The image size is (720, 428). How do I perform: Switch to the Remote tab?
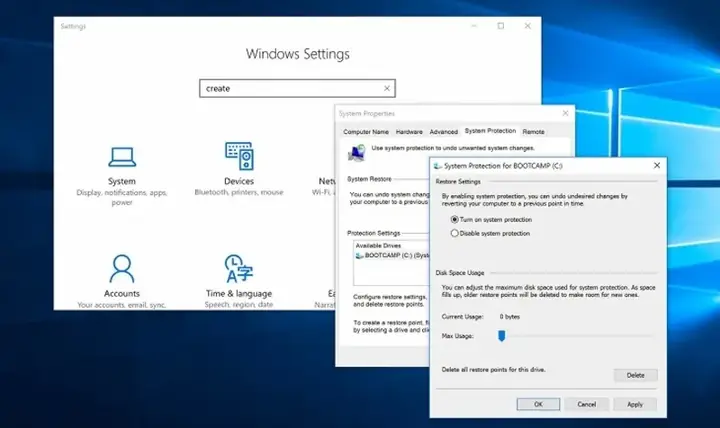click(533, 132)
